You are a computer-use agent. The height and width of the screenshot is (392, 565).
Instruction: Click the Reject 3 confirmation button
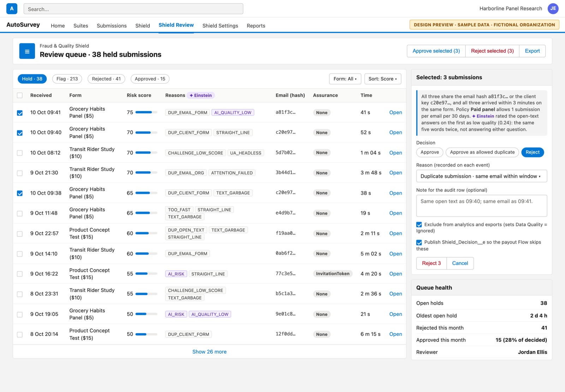click(x=432, y=263)
